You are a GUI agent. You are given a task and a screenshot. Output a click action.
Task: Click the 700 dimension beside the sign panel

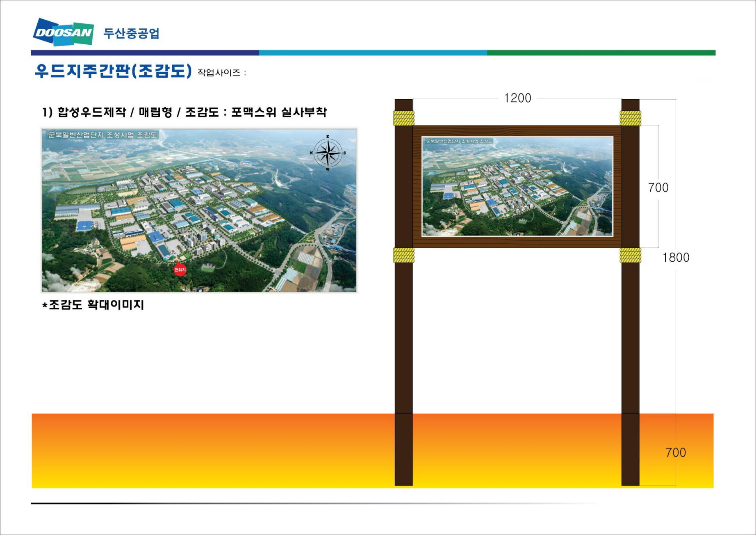pos(658,187)
